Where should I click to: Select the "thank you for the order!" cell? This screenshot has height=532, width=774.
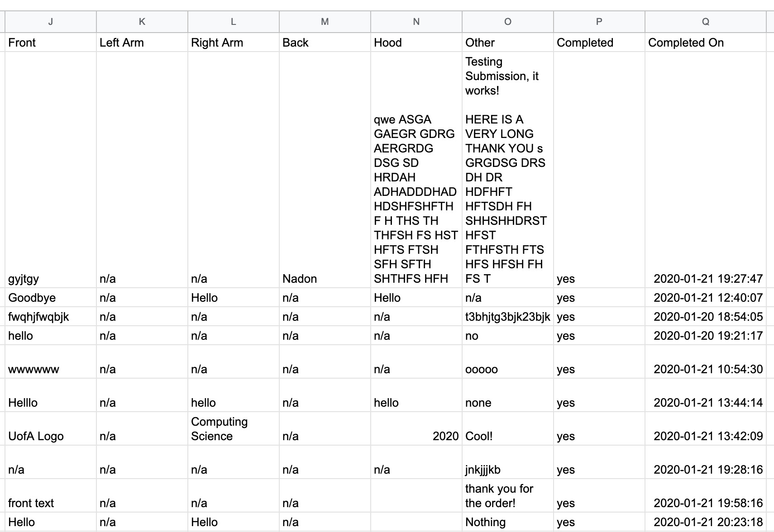(508, 496)
